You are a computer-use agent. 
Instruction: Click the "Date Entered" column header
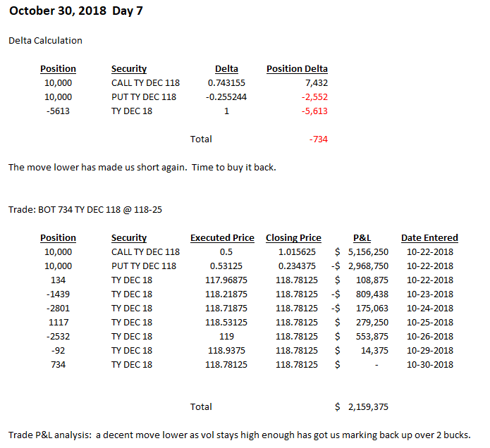[429, 238]
